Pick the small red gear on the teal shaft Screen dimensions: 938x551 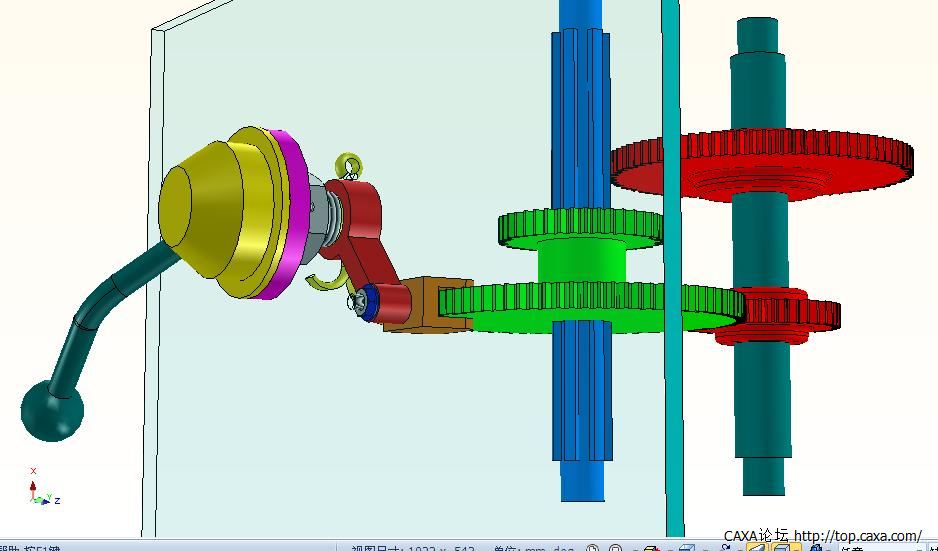tap(790, 315)
